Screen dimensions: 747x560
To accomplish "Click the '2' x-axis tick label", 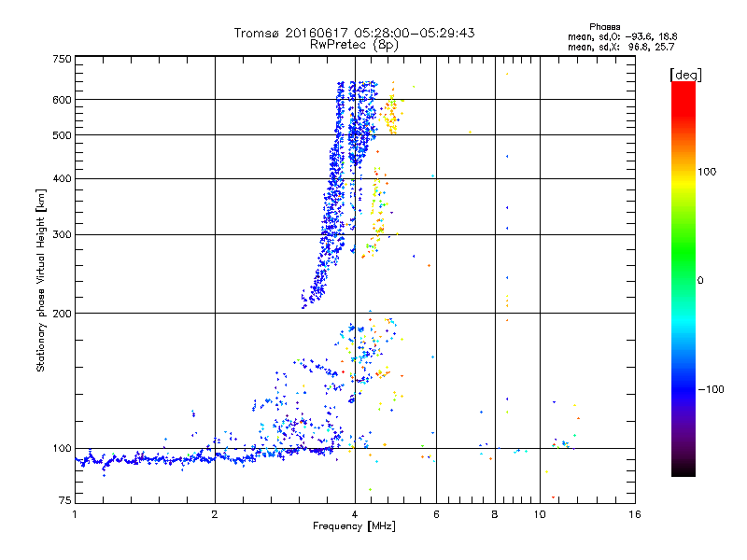I will pyautogui.click(x=215, y=514).
